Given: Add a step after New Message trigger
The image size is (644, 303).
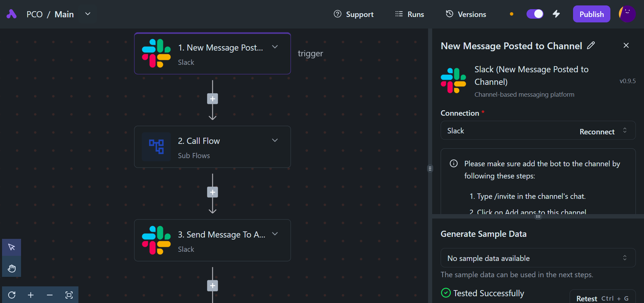Looking at the screenshot, I should (x=213, y=99).
